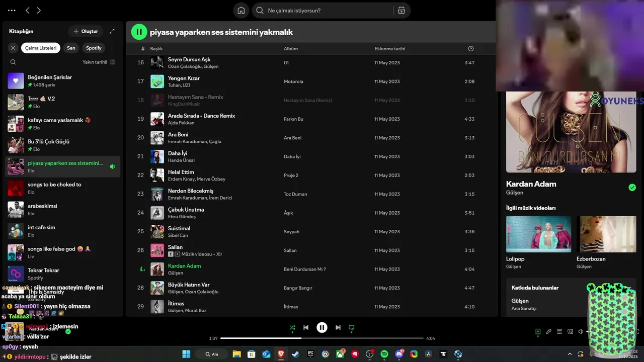This screenshot has height=362, width=644.
Task: Click the search magnifier in top bar
Action: 260,11
